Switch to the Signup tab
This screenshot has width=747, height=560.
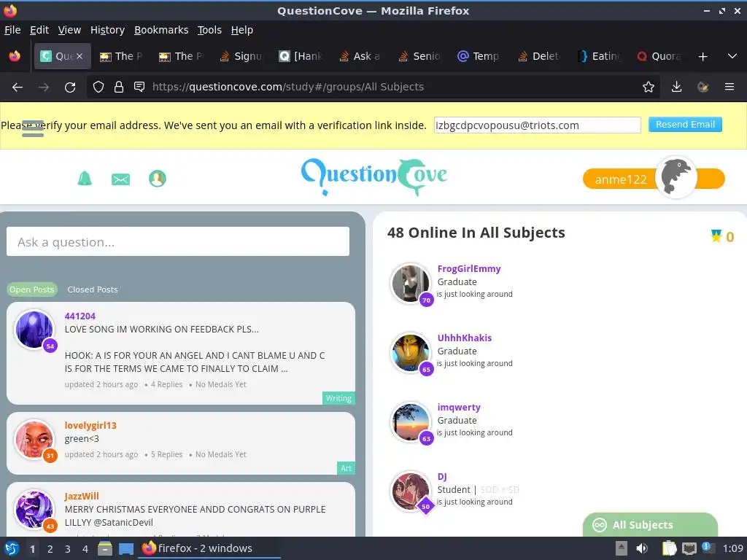point(241,56)
